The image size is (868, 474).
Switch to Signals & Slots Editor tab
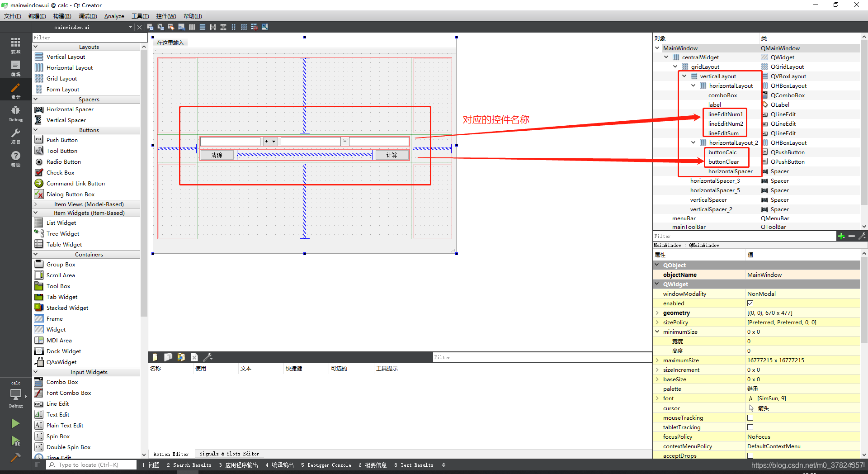pyautogui.click(x=229, y=454)
